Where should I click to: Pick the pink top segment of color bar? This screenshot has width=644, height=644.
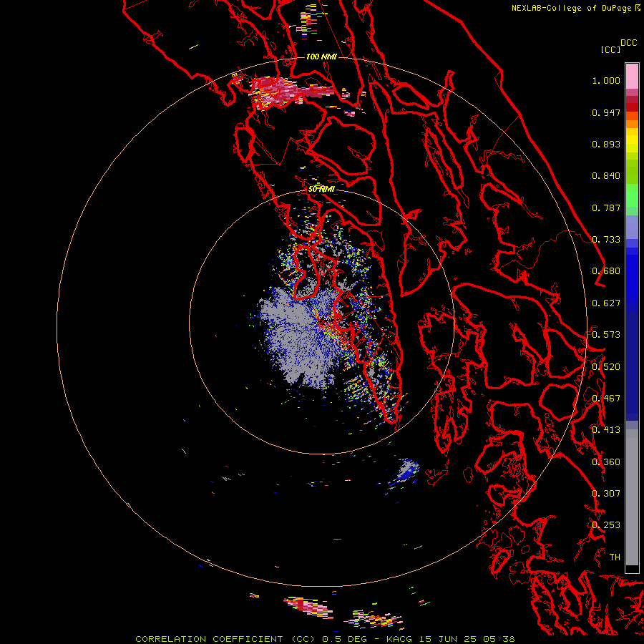tap(632, 76)
